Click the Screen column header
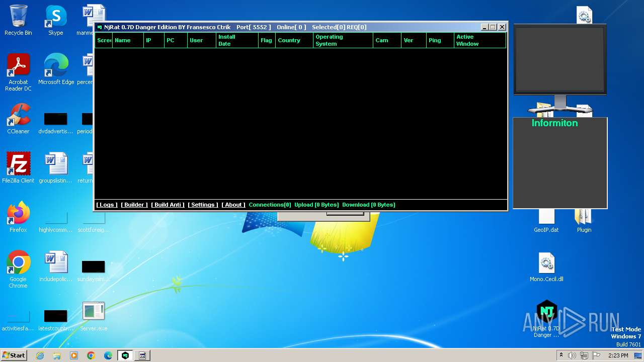This screenshot has width=644, height=362. point(104,40)
